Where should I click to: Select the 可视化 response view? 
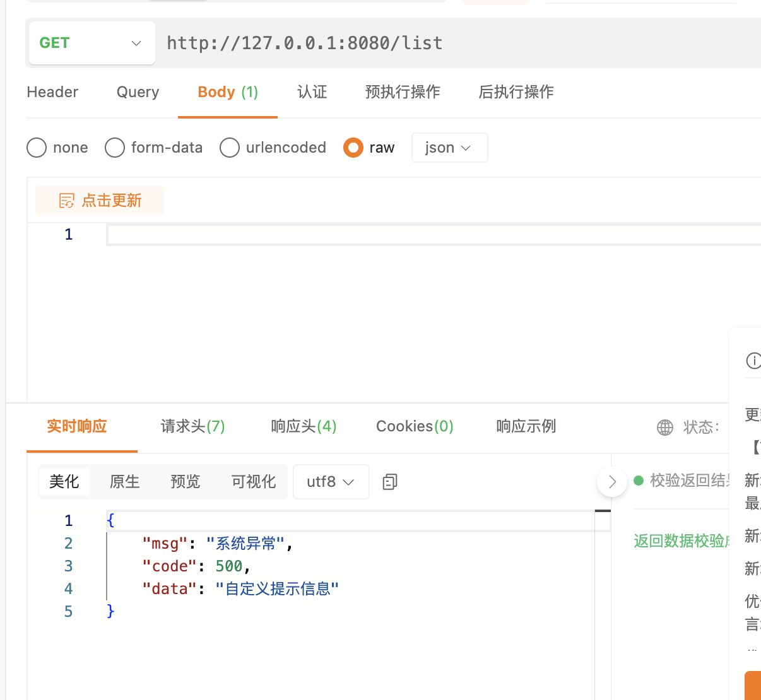pyautogui.click(x=254, y=482)
